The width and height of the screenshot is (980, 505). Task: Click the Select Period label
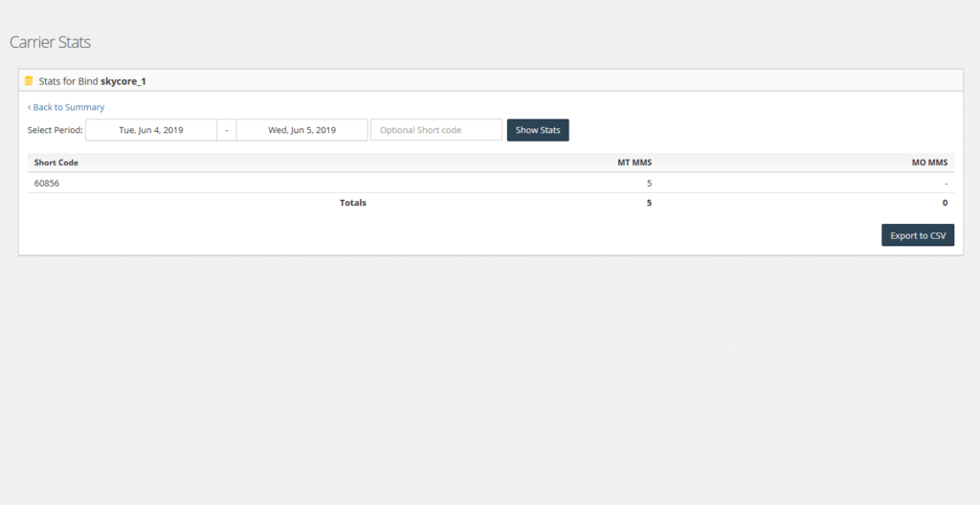(55, 130)
